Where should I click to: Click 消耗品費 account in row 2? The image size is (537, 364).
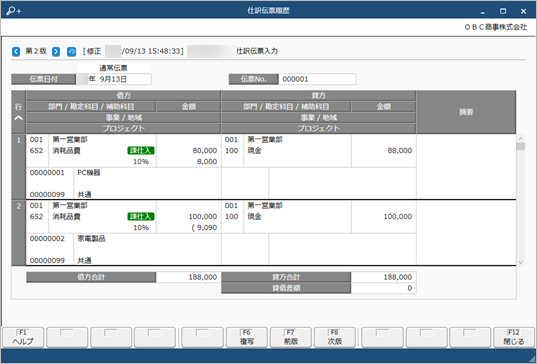(66, 217)
